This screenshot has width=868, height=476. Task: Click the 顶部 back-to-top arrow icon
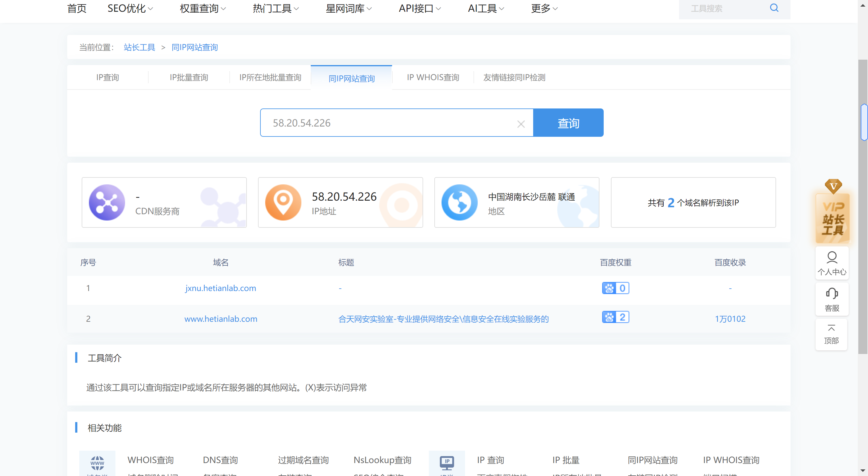point(831,328)
